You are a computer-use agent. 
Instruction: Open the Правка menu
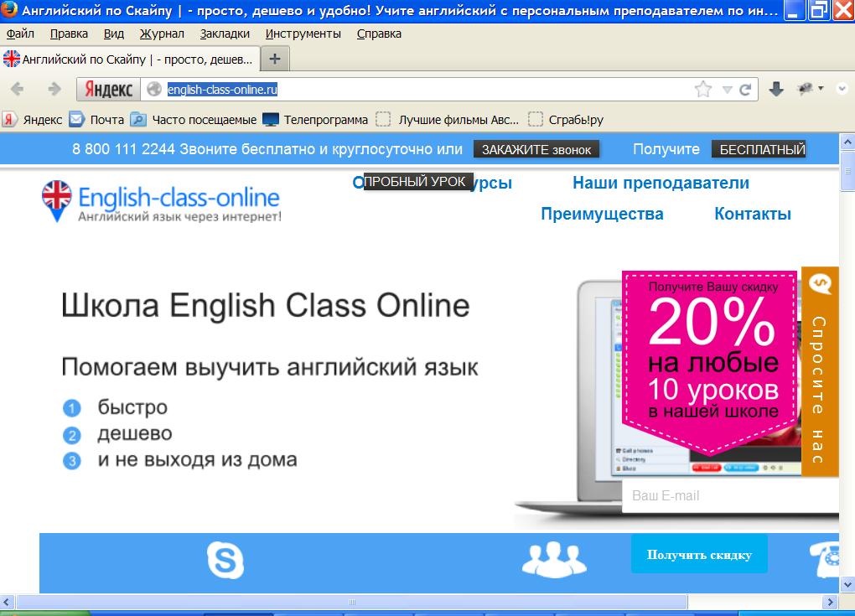pos(69,34)
